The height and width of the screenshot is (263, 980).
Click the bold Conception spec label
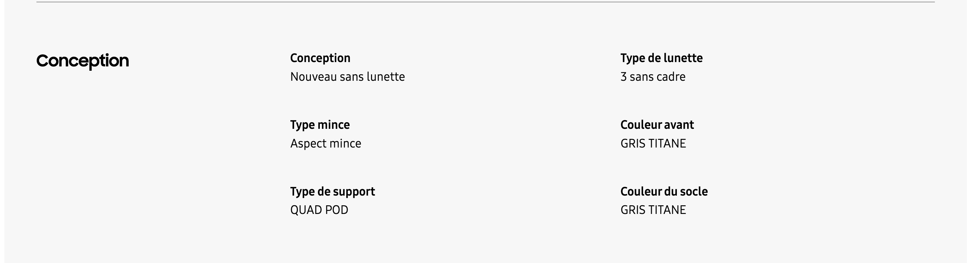coord(320,58)
